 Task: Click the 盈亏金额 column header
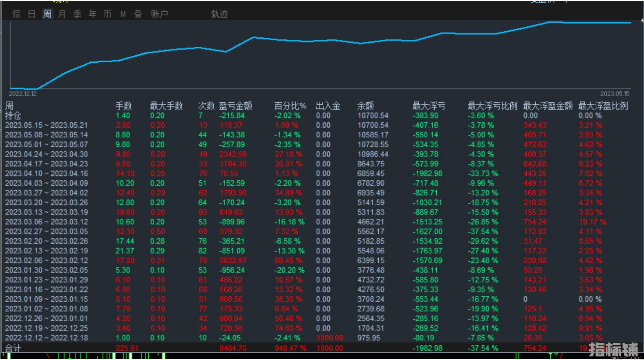pyautogui.click(x=235, y=106)
